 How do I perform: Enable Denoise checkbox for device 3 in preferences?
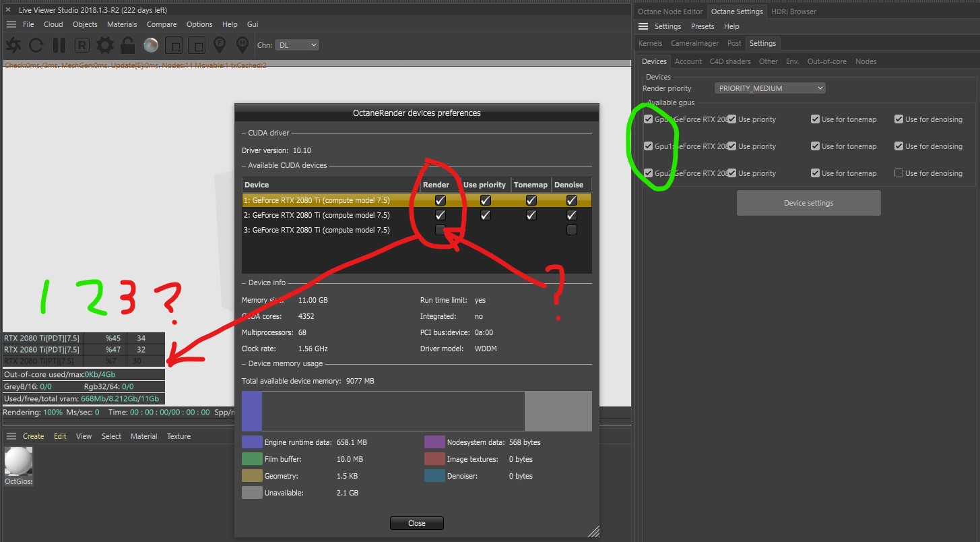click(572, 230)
